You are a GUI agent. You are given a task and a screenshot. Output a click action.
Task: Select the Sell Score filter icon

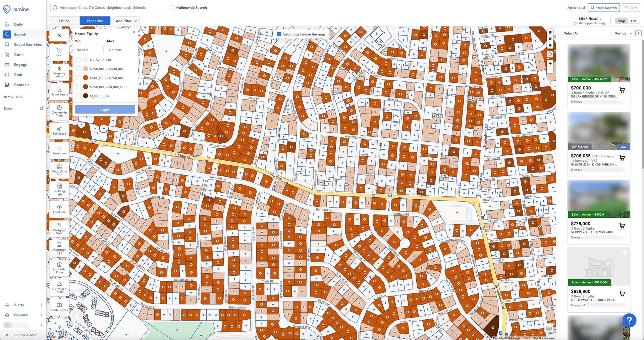tap(59, 130)
